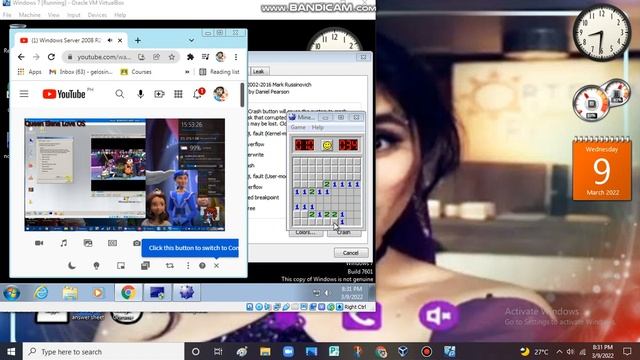
Task: Click Cancel in the dialog
Action: [351, 253]
